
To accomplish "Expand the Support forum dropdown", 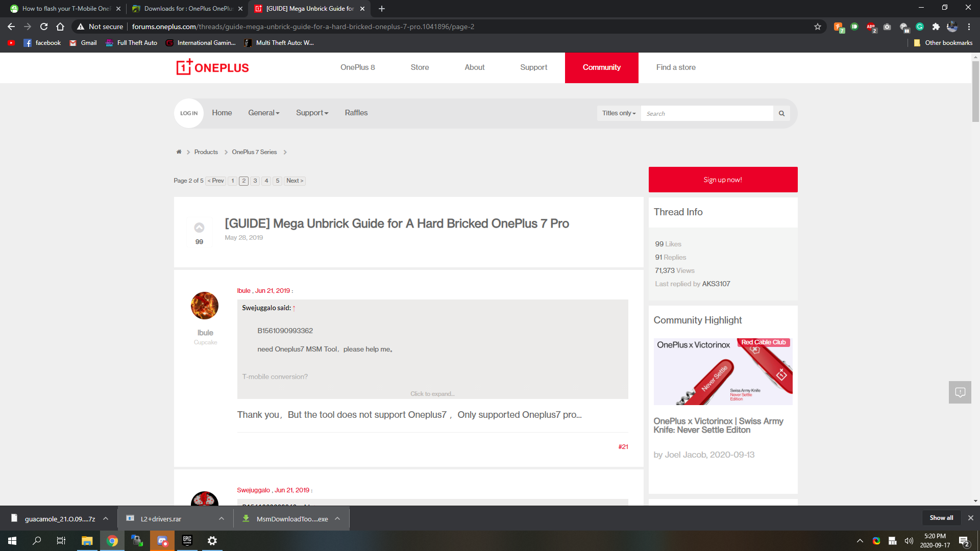I will pos(312,113).
